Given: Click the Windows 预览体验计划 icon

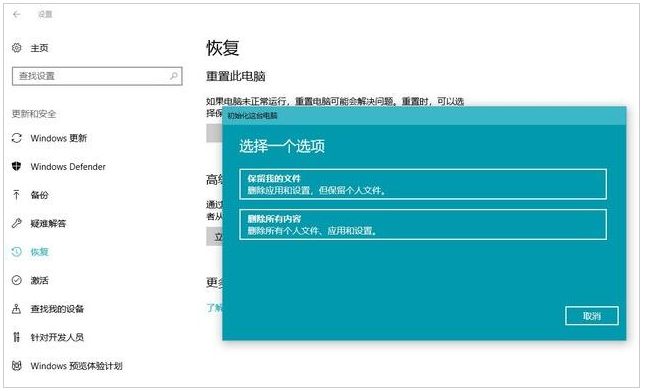Looking at the screenshot, I should tap(16, 366).
